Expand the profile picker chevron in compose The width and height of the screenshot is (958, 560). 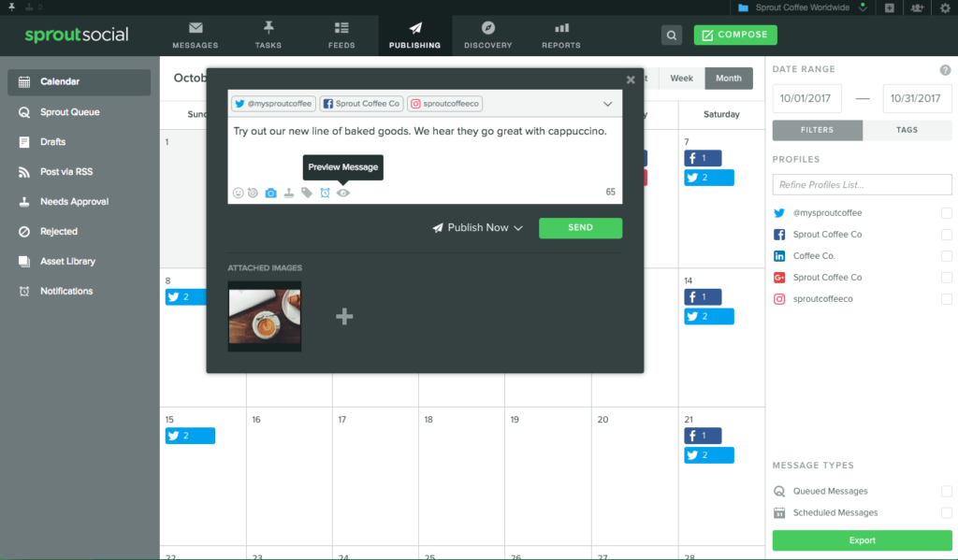point(607,104)
